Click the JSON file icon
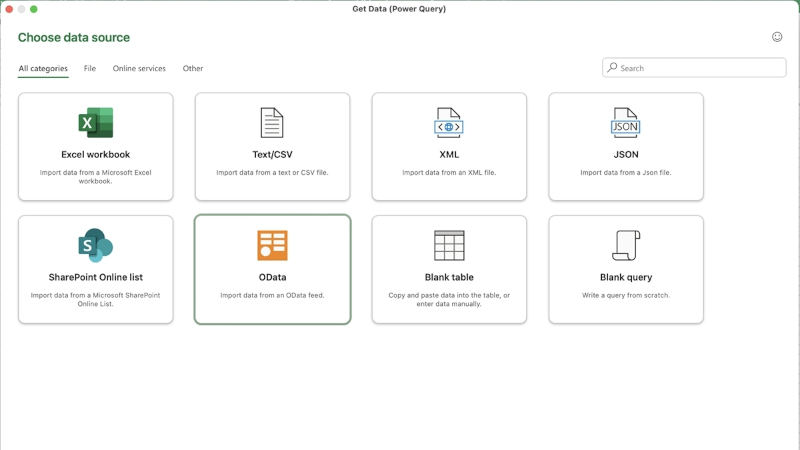Screen dimensions: 800x450 tap(626, 122)
